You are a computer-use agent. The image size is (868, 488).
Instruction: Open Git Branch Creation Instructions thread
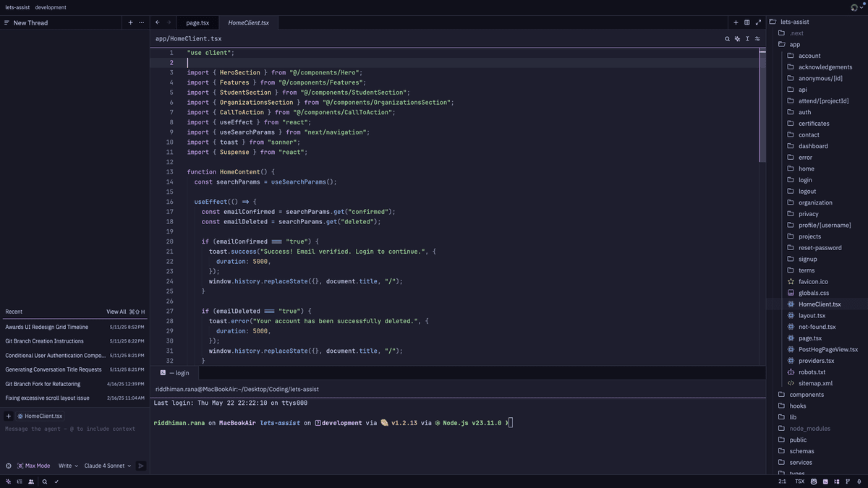click(x=75, y=341)
